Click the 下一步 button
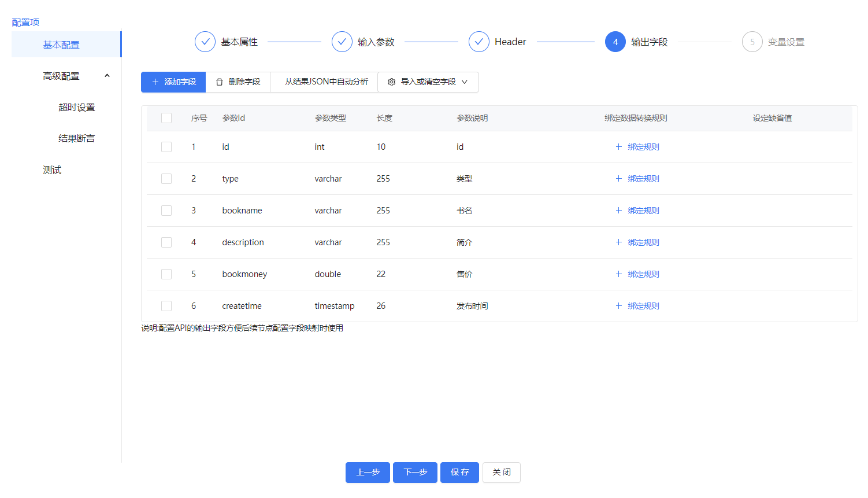The image size is (868, 498). click(415, 473)
